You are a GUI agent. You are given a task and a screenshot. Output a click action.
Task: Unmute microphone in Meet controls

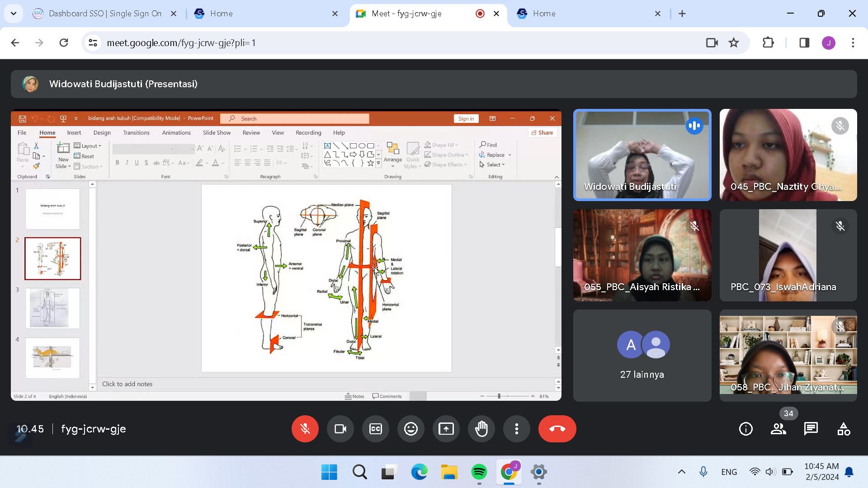click(x=305, y=429)
